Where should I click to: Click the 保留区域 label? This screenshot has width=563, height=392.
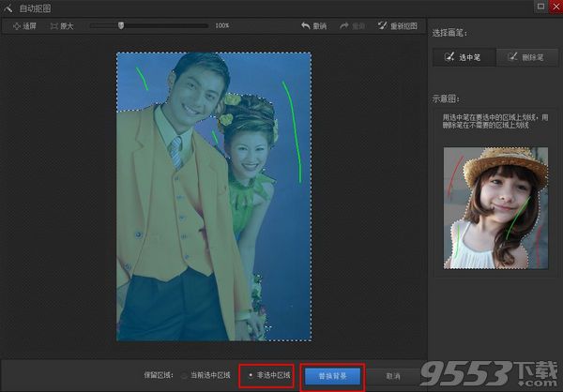point(159,375)
